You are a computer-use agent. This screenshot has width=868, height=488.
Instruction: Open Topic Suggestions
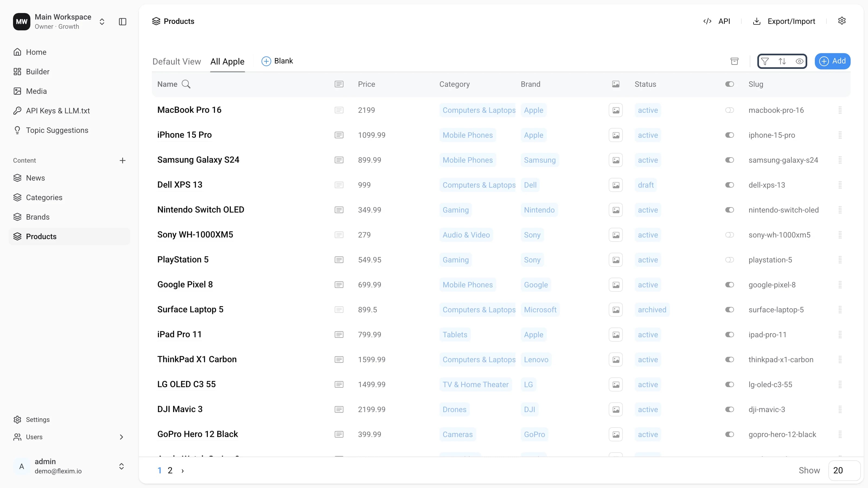click(x=69, y=130)
